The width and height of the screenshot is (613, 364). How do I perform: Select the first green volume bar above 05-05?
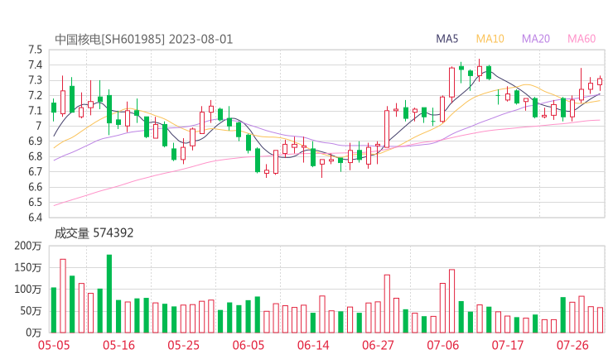[x=54, y=310]
